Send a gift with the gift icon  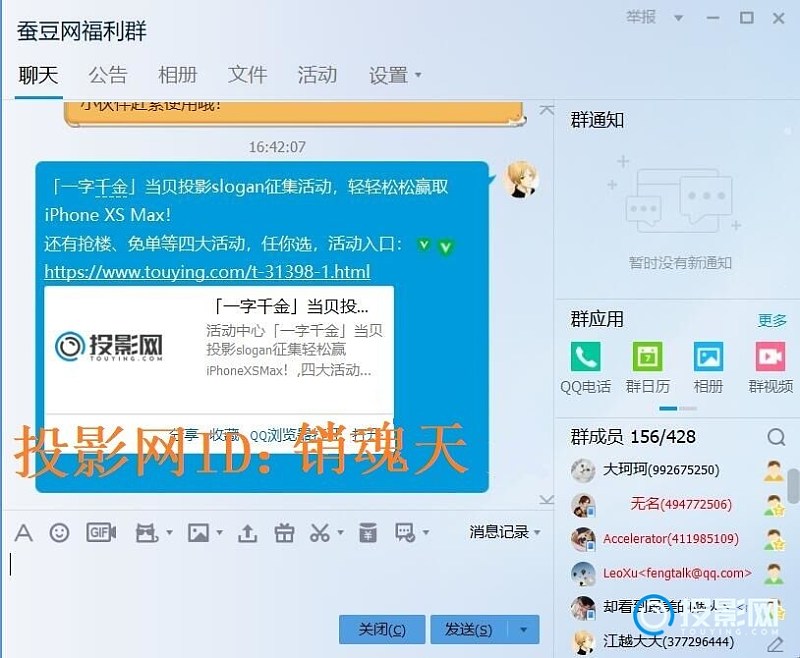coord(285,533)
